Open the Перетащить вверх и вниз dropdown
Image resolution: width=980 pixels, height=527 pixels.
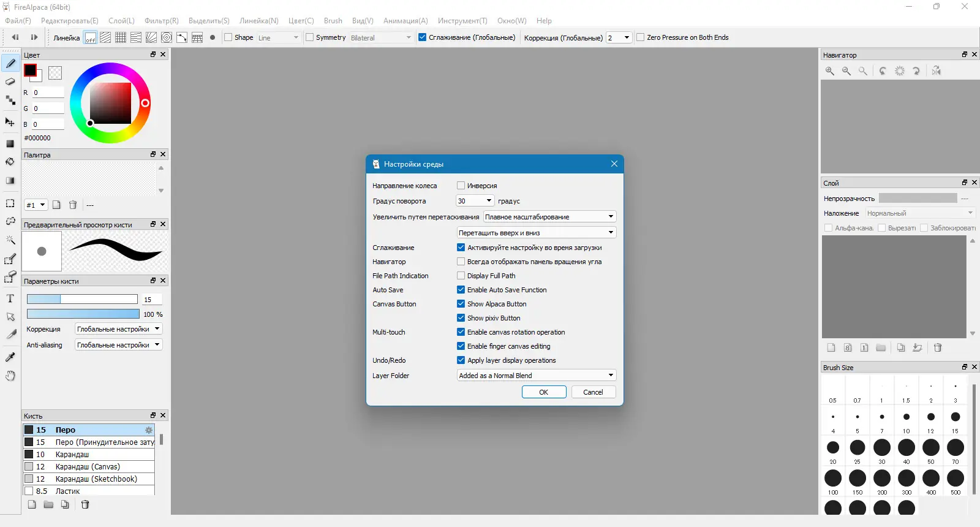[537, 233]
